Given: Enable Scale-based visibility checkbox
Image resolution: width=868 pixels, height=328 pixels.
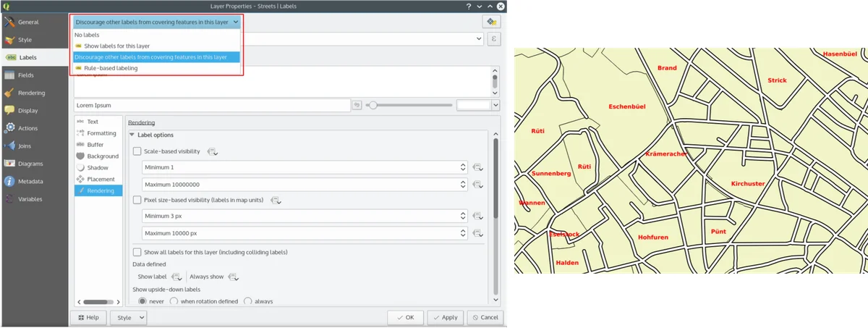Looking at the screenshot, I should [137, 151].
